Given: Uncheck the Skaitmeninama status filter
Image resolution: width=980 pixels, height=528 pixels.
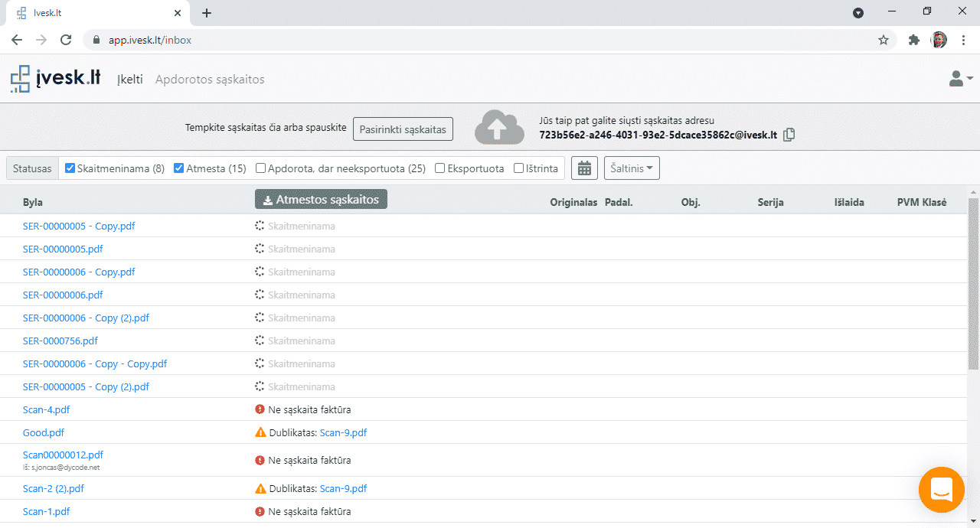Looking at the screenshot, I should 70,168.
